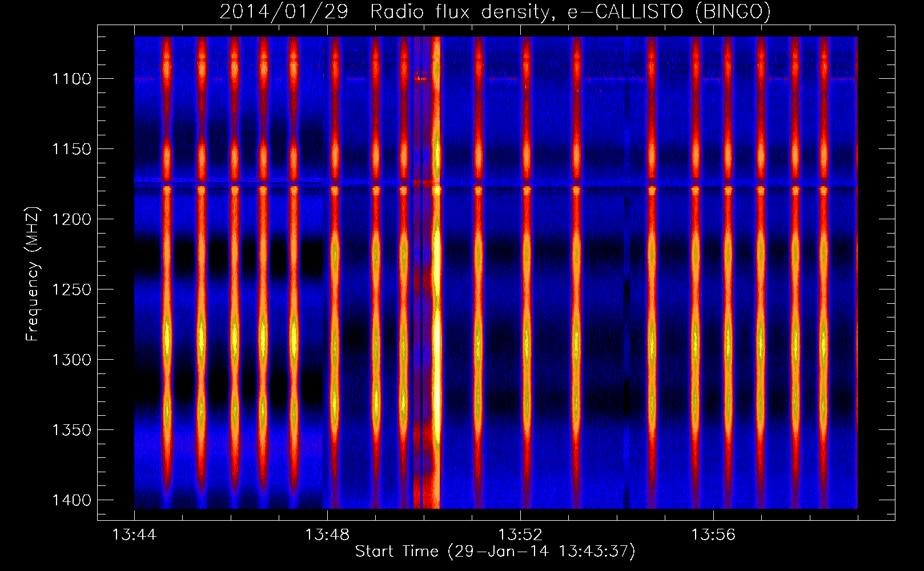Click the plot title text '2014/01/29 Radio flux density, e-CALLISTO (BINGO)'
This screenshot has width=924, height=571.
point(495,11)
